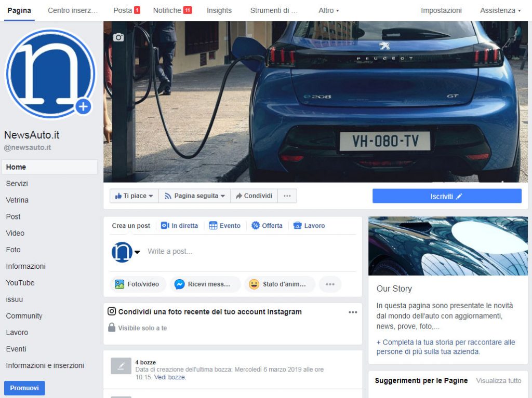Open Informazioni e inserzioni in sidebar
Image resolution: width=532 pixels, height=398 pixels.
45,365
